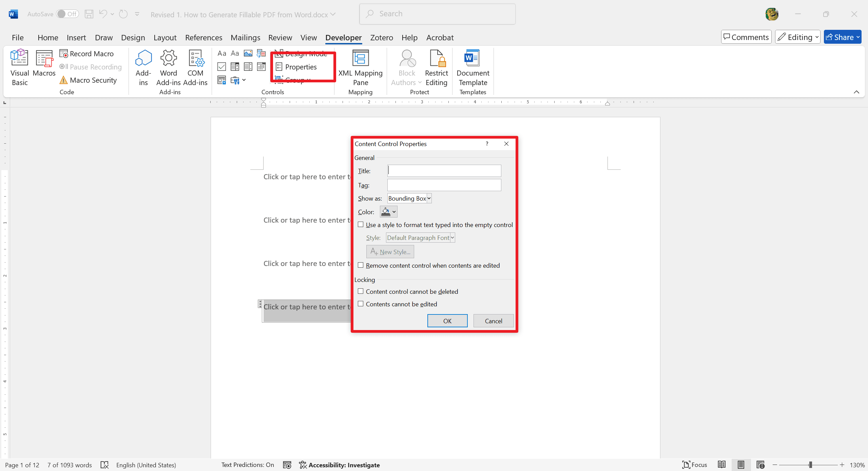Switch to Read Mode view
The image size is (868, 471).
[x=721, y=465]
